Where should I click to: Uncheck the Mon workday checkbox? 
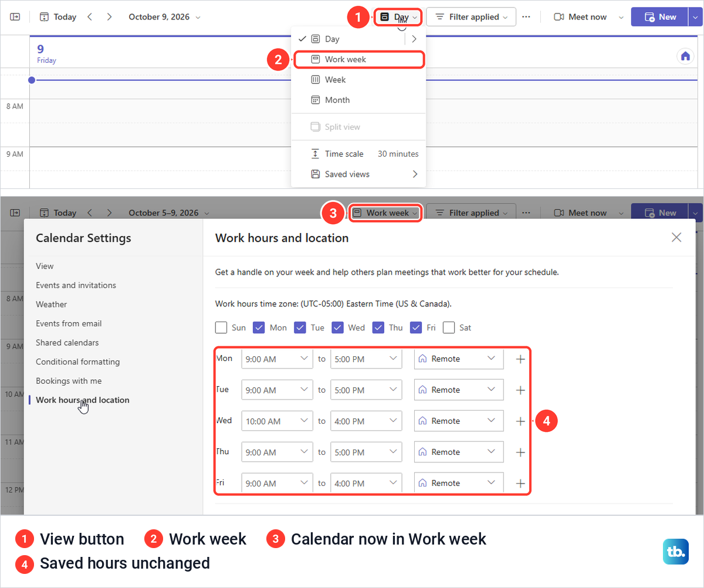click(259, 327)
